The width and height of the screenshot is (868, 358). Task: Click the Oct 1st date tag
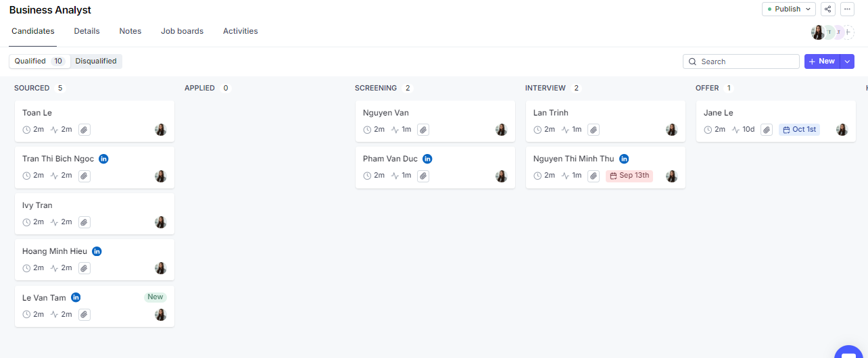coord(799,130)
